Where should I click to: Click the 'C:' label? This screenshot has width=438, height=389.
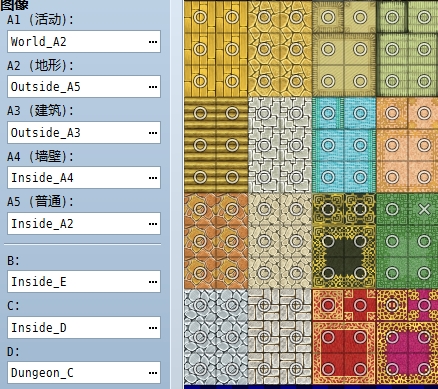[13, 306]
